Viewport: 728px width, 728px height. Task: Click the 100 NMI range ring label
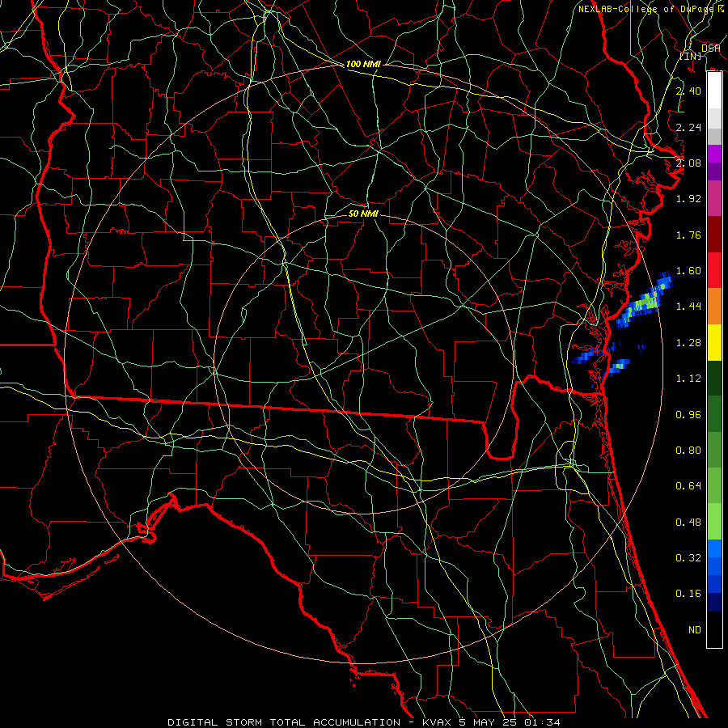click(363, 64)
